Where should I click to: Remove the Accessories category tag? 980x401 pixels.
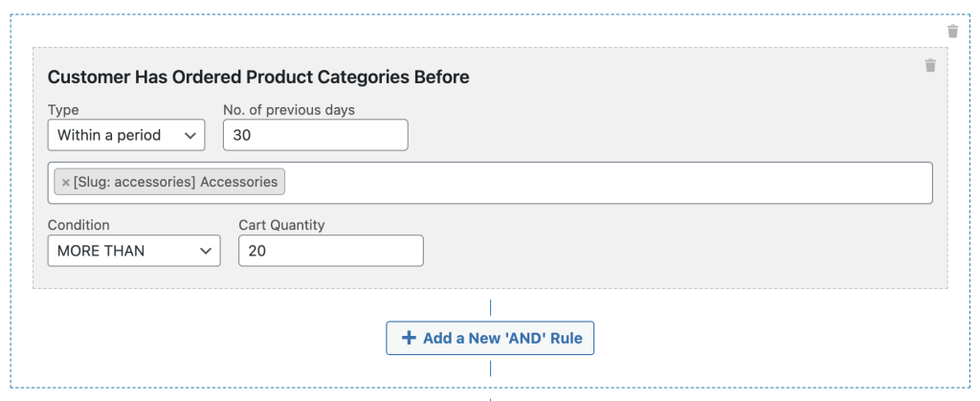pos(66,183)
